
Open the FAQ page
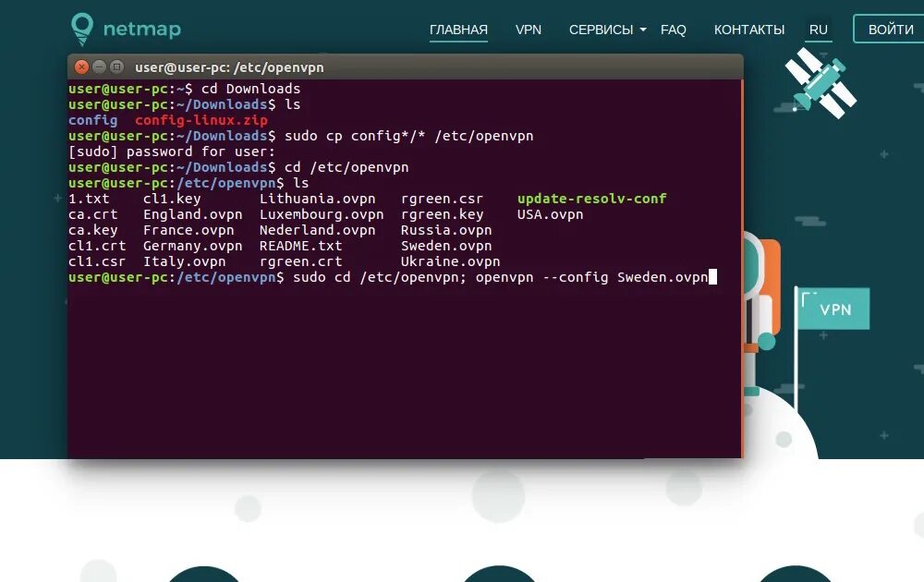673,30
